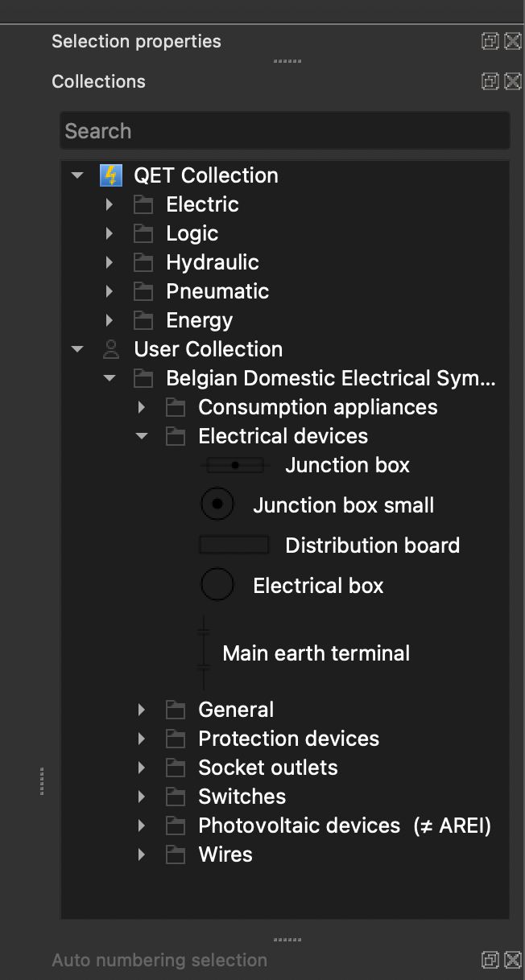Collapse the Electrical devices folder
Viewport: 525px width, 980px height.
pyautogui.click(x=142, y=436)
